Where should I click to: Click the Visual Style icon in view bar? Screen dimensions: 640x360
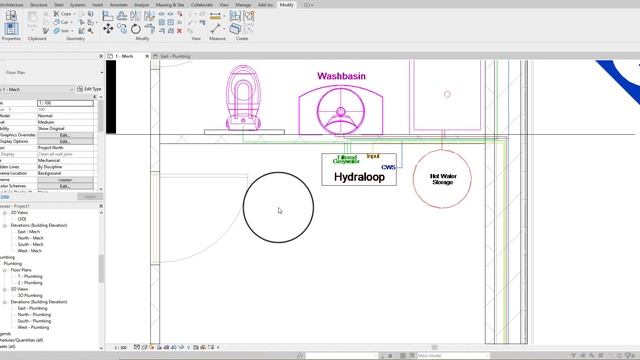[x=144, y=347]
